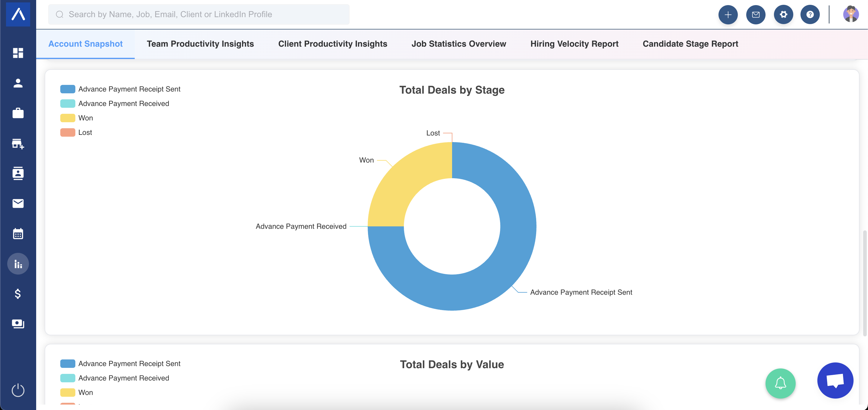The height and width of the screenshot is (410, 868).
Task: Open the green notification bell button
Action: click(780, 383)
